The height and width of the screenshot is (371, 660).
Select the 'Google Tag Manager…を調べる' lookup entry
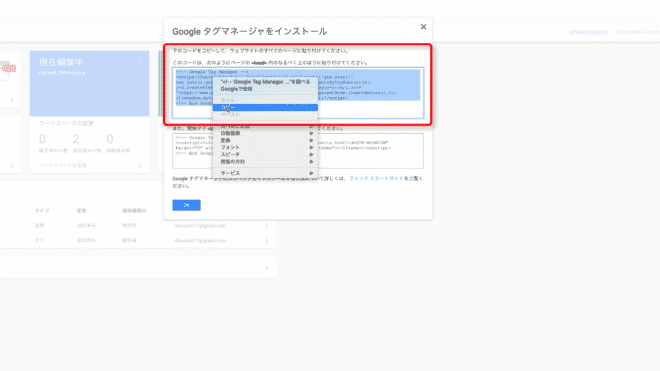pyautogui.click(x=265, y=82)
